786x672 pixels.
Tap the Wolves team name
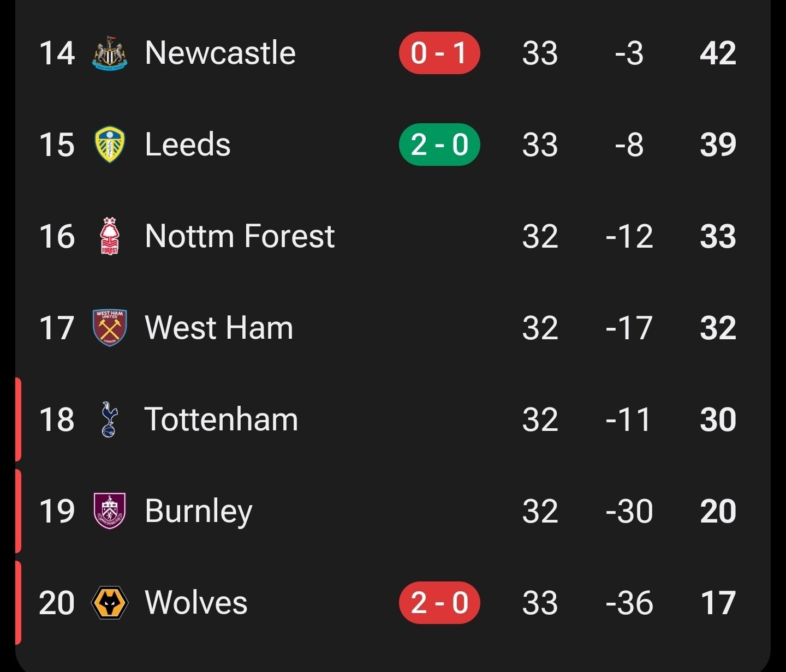(x=196, y=603)
